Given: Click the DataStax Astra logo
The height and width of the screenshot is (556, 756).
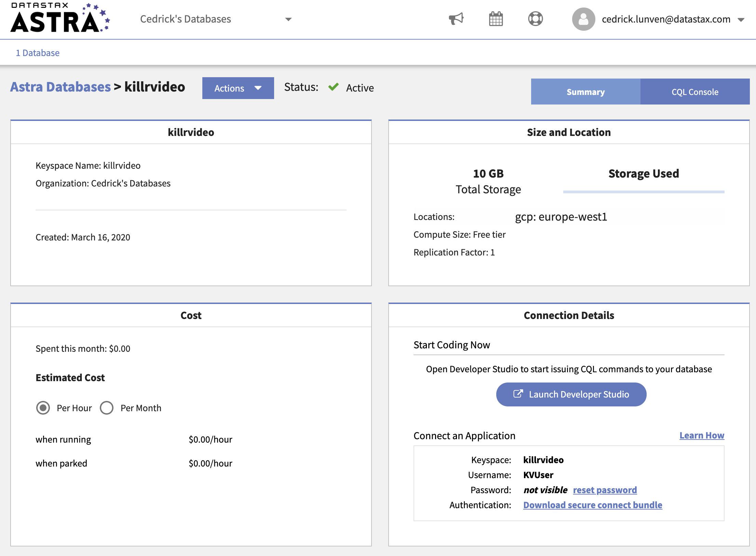Looking at the screenshot, I should (x=60, y=18).
